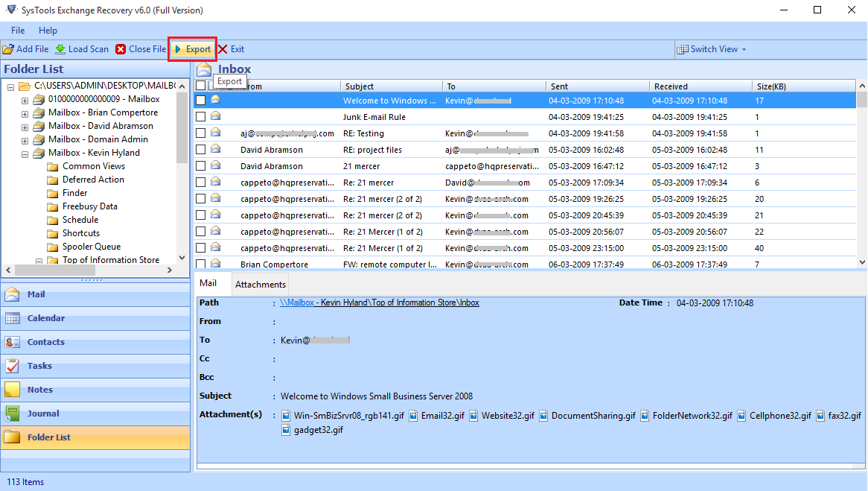This screenshot has width=868, height=491.
Task: Click the Spooler Queue folder icon
Action: (53, 247)
